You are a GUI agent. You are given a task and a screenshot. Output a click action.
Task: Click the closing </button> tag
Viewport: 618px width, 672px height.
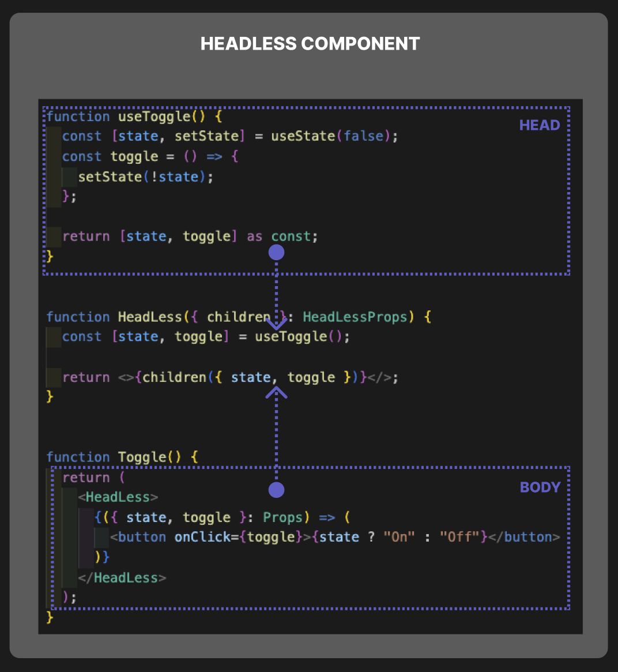(x=524, y=537)
